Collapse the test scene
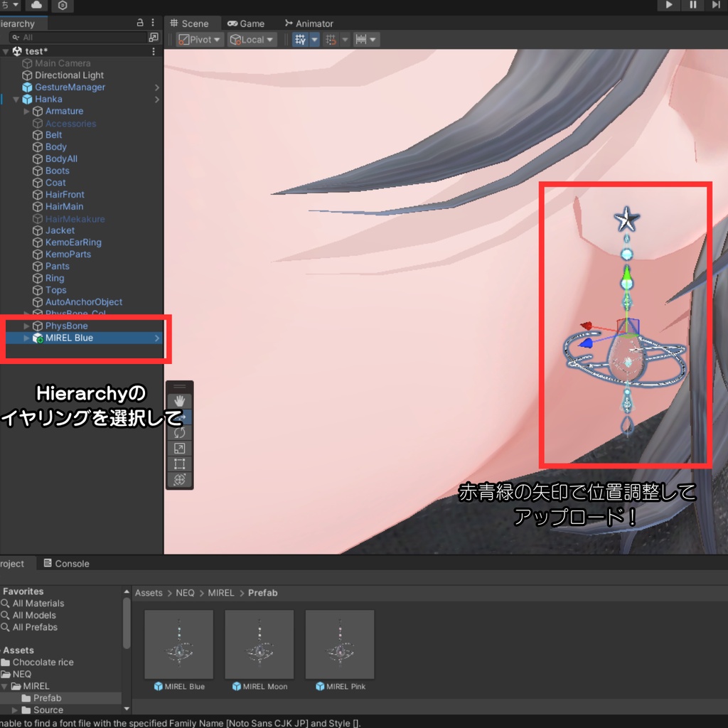Viewport: 728px width, 728px height. [x=6, y=51]
